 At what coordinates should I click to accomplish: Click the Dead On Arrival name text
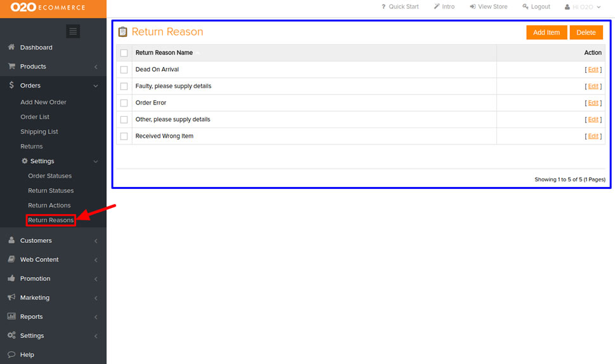tap(157, 69)
